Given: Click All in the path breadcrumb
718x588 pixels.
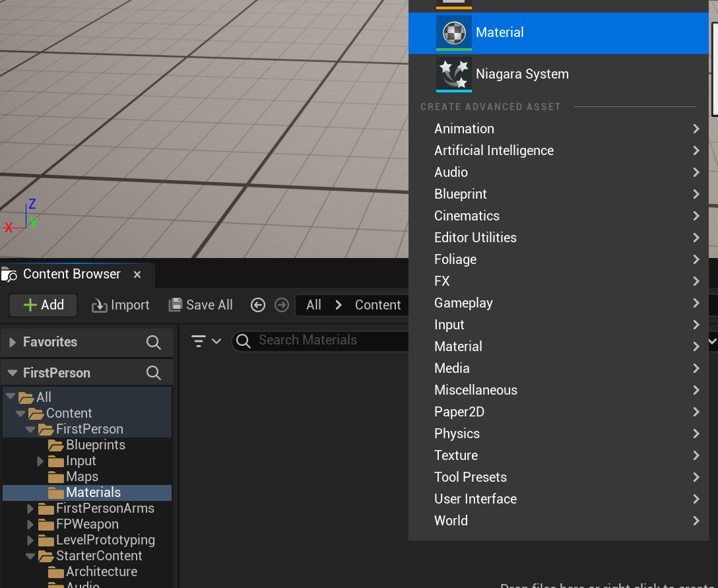Looking at the screenshot, I should [x=313, y=305].
